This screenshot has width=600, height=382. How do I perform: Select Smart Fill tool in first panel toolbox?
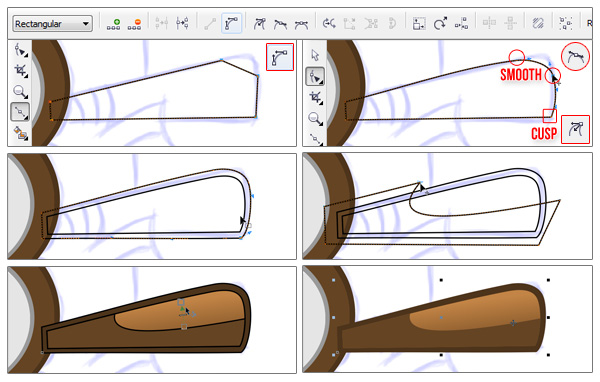point(20,133)
